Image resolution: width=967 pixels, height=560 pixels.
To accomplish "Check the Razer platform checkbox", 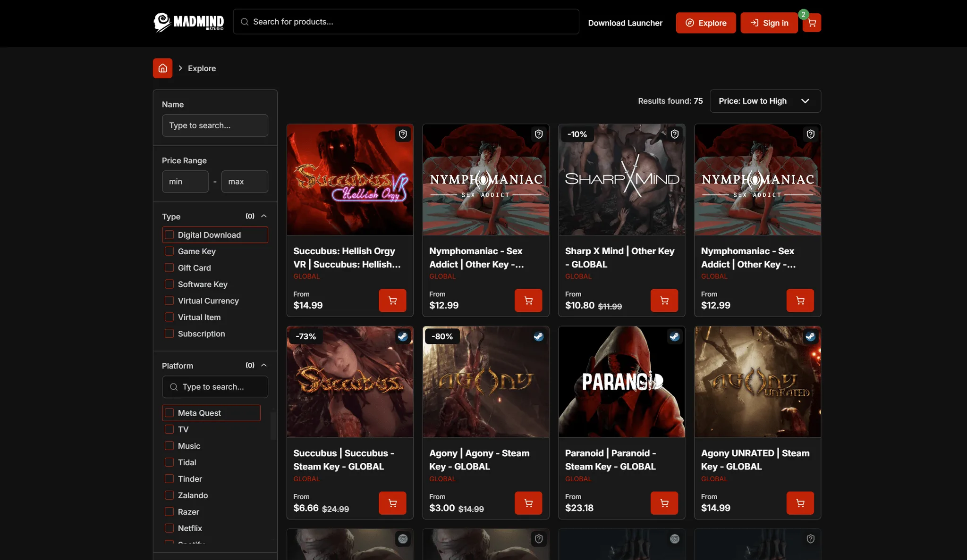I will point(169,512).
